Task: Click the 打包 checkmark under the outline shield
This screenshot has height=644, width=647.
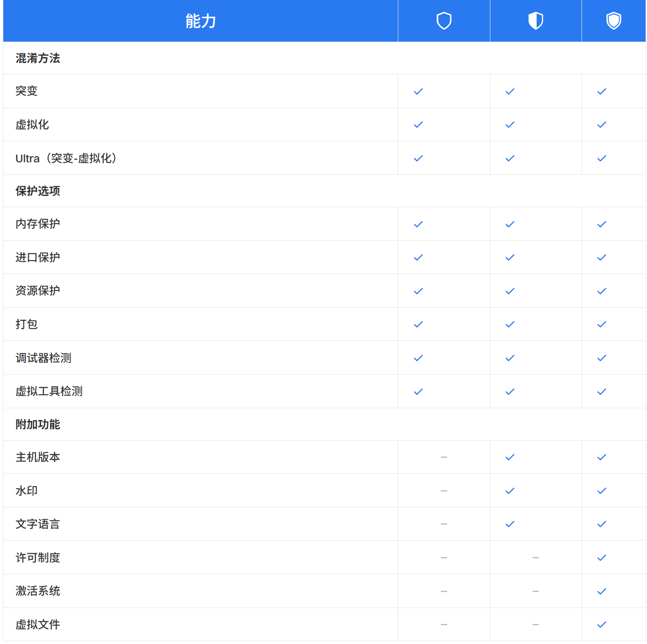Action: 418,324
